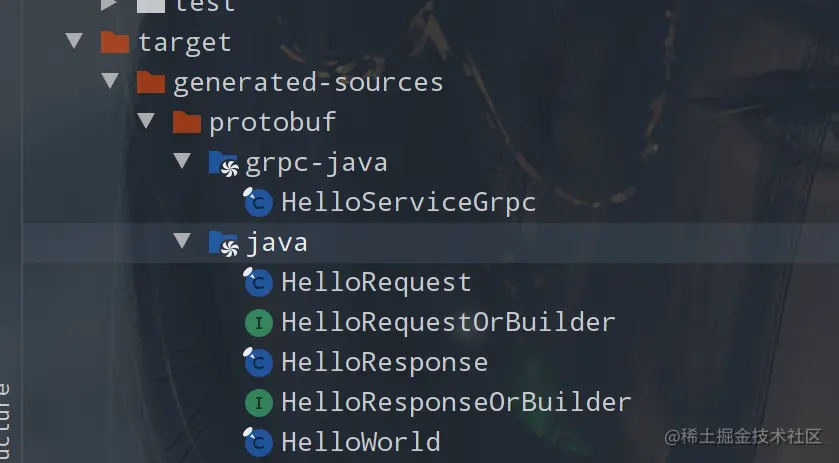Open the HelloRequest file
Screen dimensions: 839x463
[376, 283]
